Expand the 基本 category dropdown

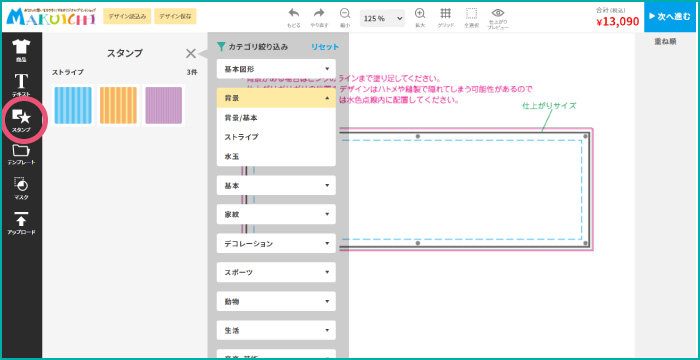276,185
